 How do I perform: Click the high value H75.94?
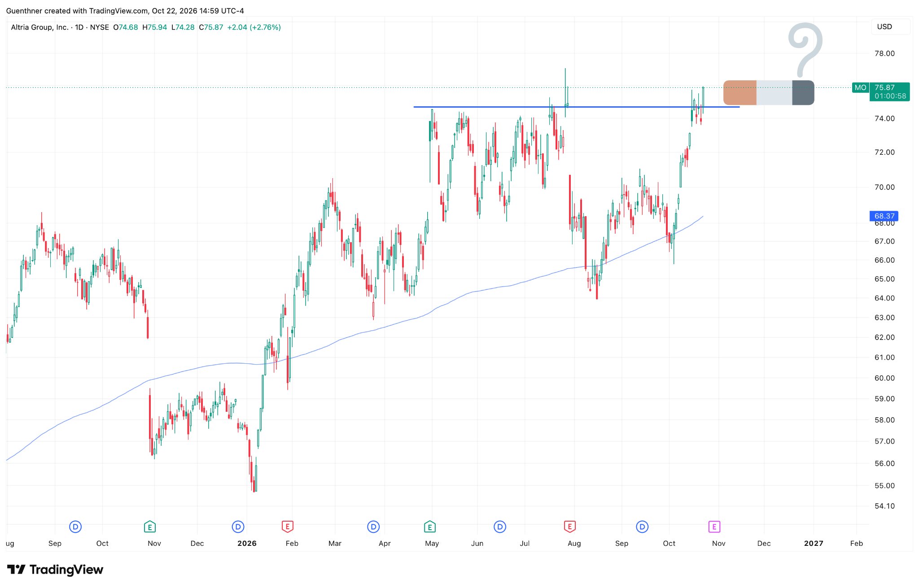[155, 27]
